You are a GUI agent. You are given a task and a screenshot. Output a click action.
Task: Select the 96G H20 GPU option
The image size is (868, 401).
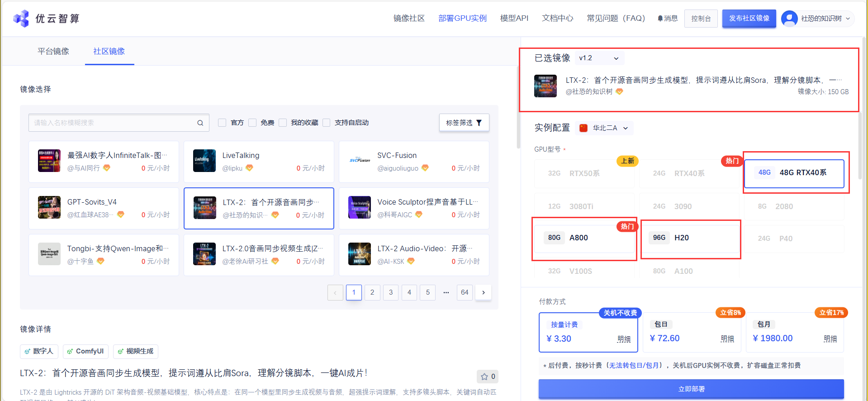pos(689,238)
